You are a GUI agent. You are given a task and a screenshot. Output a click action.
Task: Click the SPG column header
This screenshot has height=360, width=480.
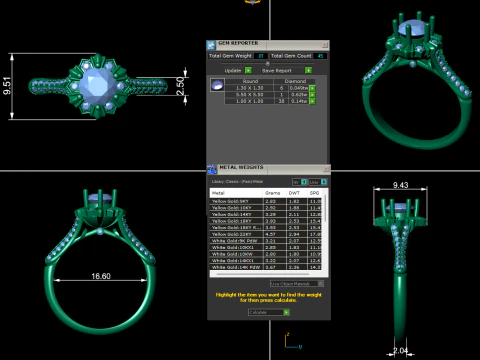[316, 193]
